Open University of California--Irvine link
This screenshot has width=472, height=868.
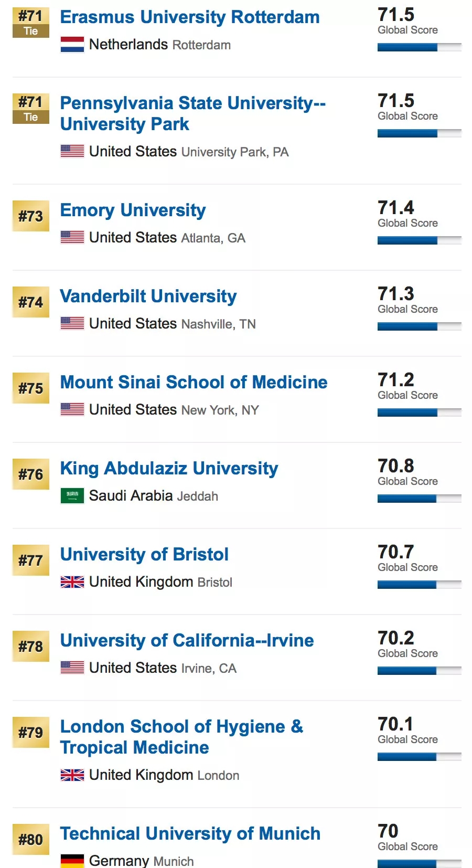click(187, 641)
